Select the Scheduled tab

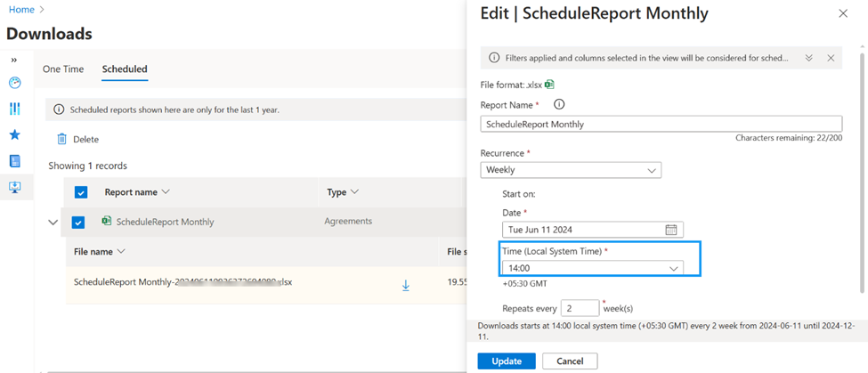pyautogui.click(x=125, y=69)
